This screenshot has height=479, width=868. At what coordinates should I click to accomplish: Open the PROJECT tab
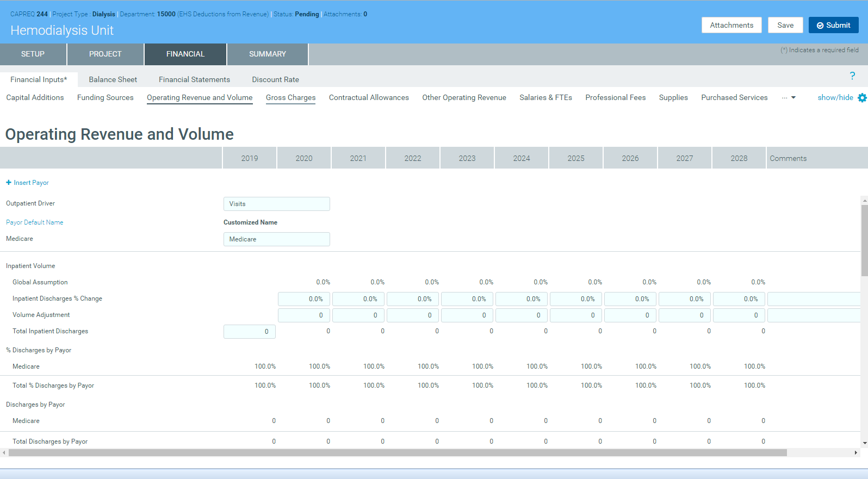(105, 54)
